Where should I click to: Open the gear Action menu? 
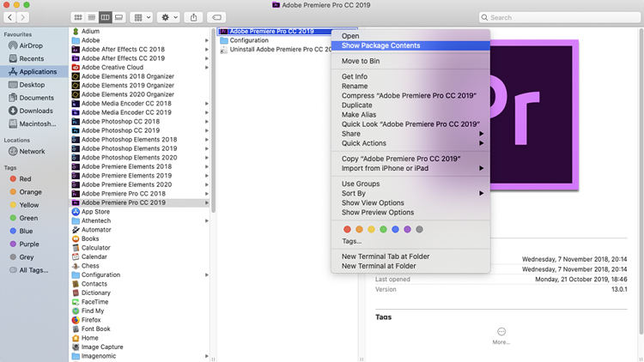click(x=168, y=17)
